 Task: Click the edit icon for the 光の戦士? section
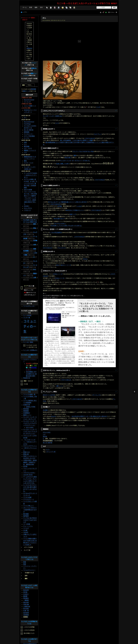[x=116, y=407]
